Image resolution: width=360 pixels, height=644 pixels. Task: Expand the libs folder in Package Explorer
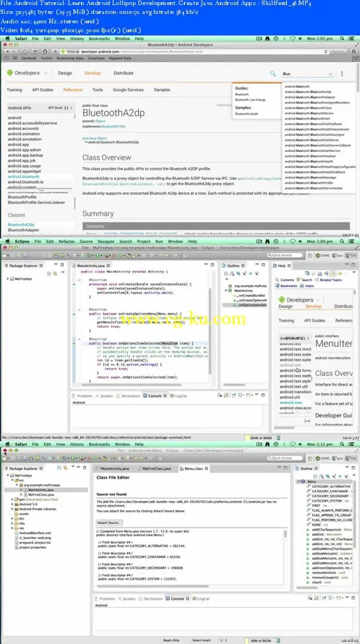pos(12,523)
